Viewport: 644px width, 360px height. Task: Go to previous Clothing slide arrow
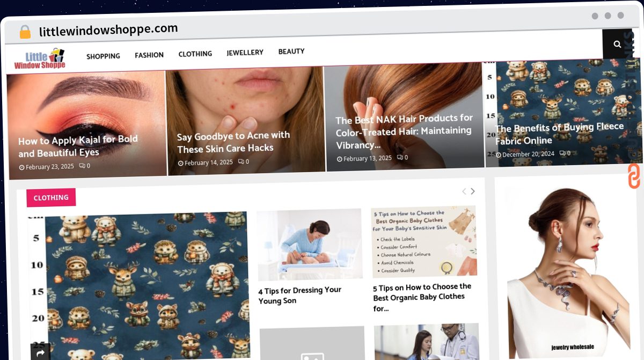tap(464, 191)
